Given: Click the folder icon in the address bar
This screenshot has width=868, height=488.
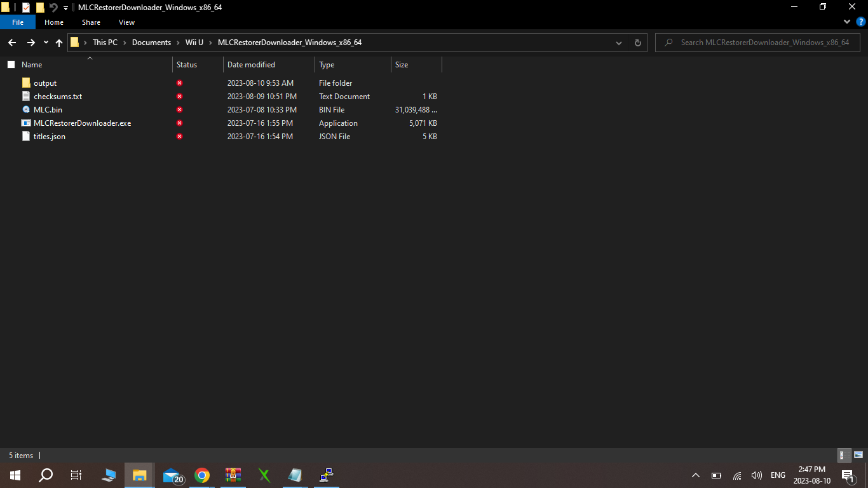Looking at the screenshot, I should click(74, 43).
